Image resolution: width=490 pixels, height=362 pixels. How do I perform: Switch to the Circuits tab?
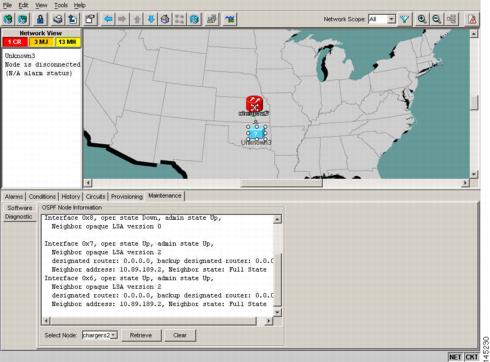coord(95,197)
